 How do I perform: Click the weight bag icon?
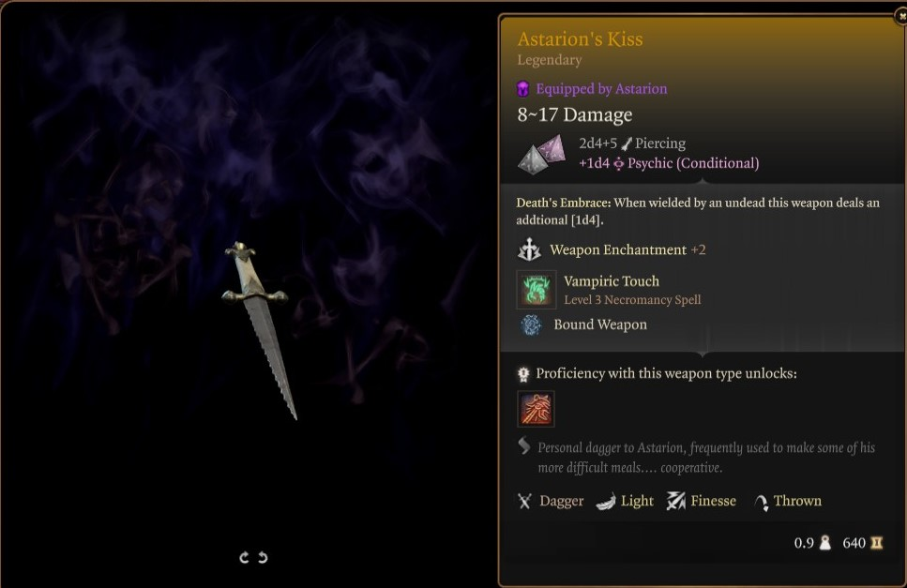(825, 543)
